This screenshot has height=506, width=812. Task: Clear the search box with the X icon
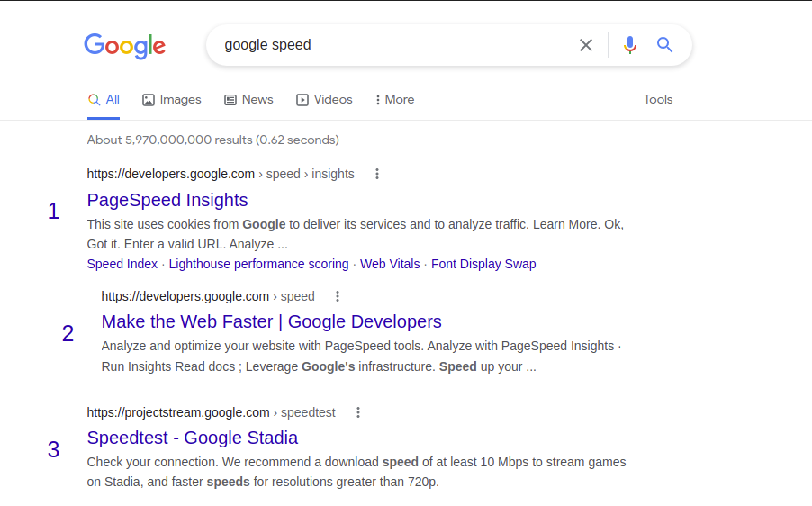pos(586,45)
